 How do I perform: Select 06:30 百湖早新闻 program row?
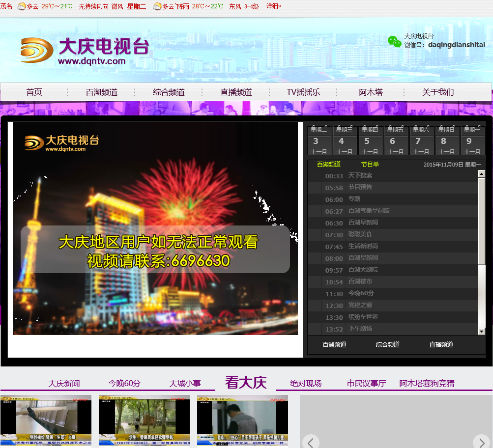pos(393,223)
